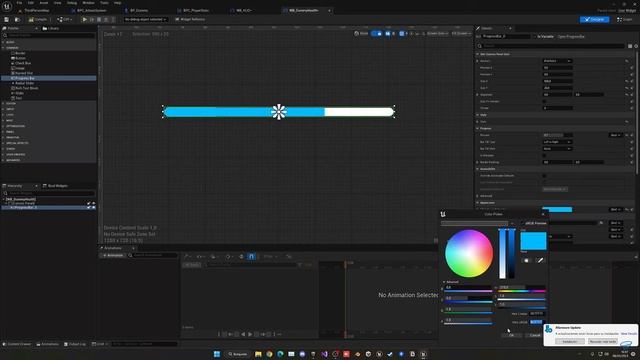Click the Browse to asset icon in toolbar
Viewport: 640px width, 360px height.
point(17,20)
